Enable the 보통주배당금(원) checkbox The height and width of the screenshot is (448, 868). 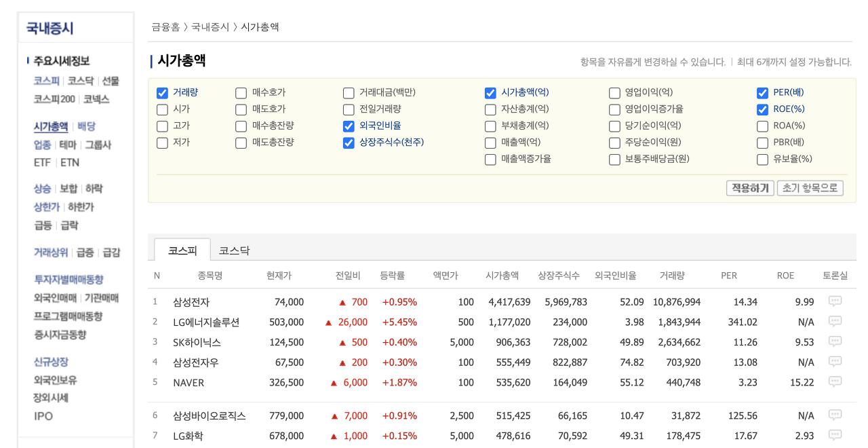point(614,160)
